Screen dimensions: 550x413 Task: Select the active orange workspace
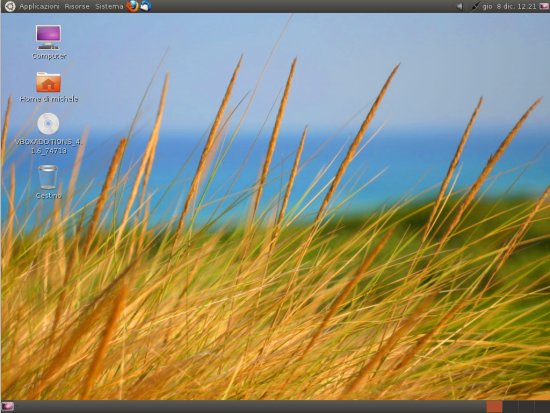tap(494, 407)
